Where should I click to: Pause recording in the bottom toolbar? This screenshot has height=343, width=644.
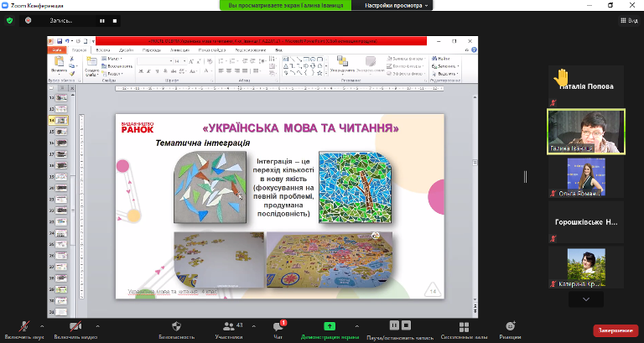[x=394, y=325]
